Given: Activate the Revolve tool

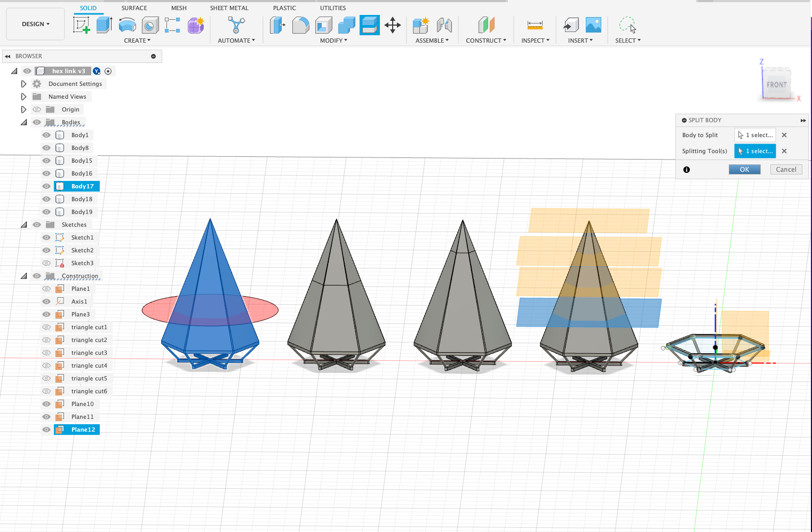Looking at the screenshot, I should click(128, 25).
